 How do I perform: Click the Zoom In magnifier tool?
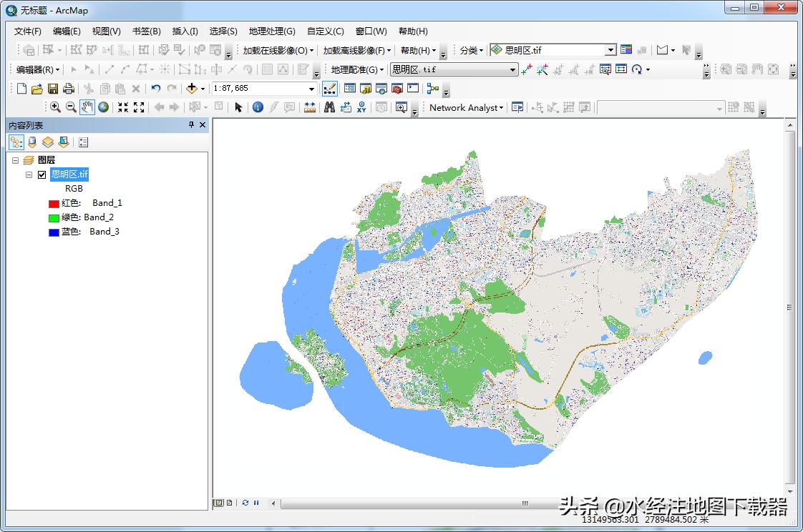55,107
